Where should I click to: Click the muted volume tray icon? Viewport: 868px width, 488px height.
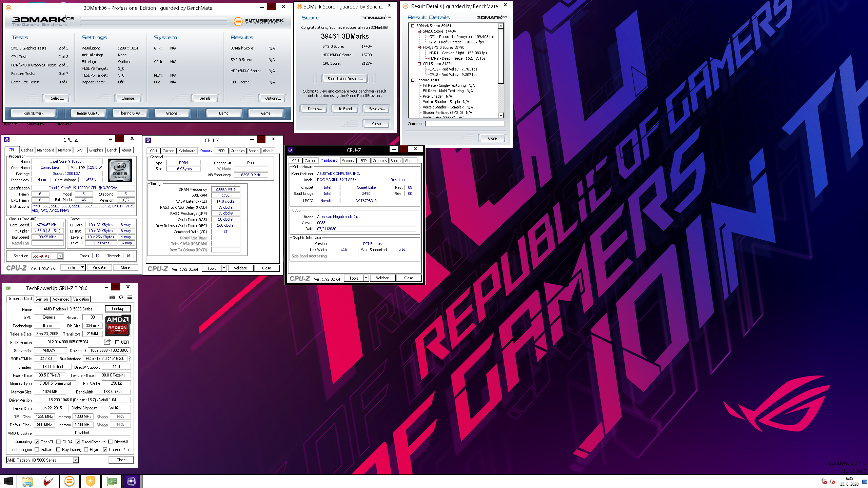[x=832, y=482]
